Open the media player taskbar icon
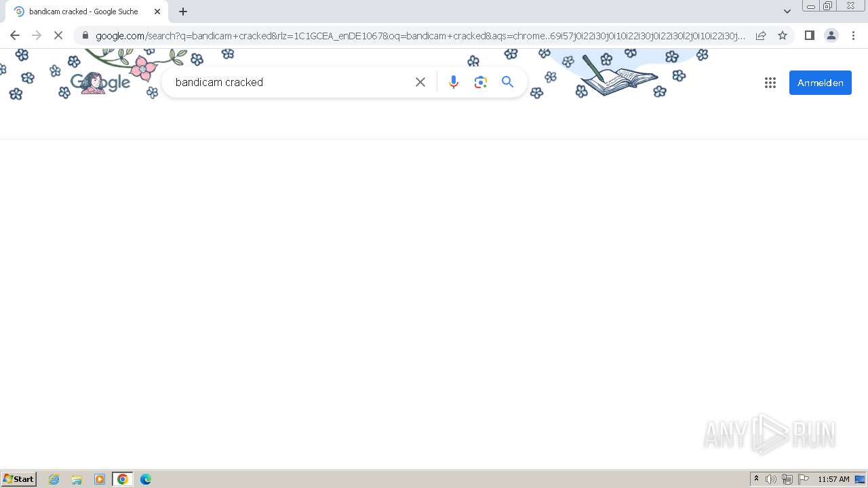This screenshot has width=868, height=488. [100, 479]
